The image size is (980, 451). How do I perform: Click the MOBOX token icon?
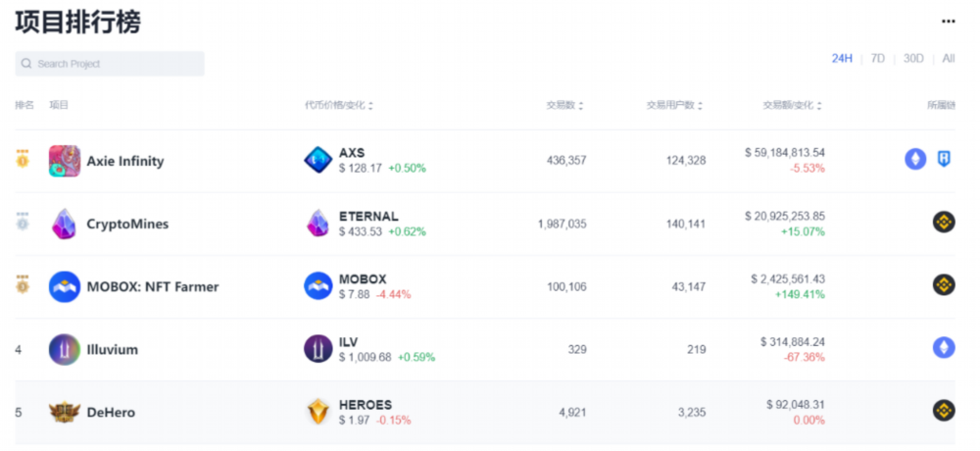pyautogui.click(x=318, y=286)
